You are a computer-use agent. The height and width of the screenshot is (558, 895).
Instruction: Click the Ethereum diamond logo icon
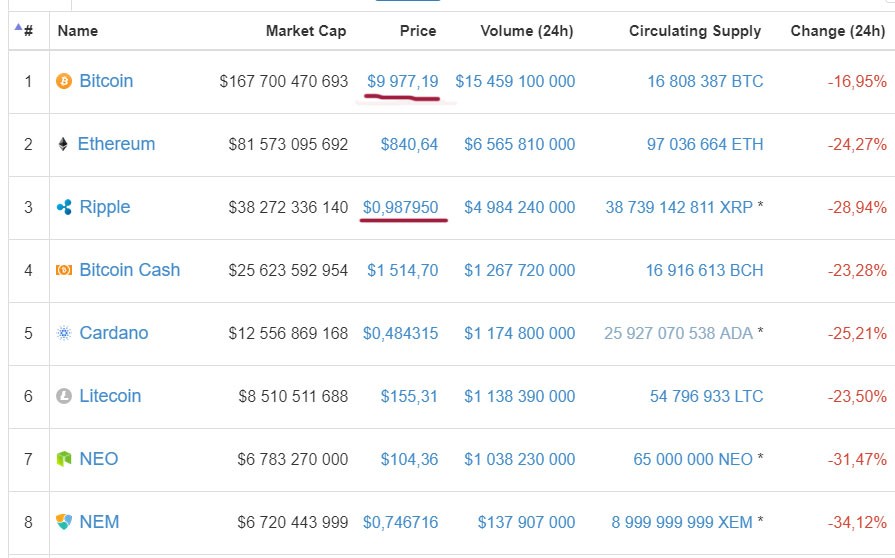(x=64, y=144)
